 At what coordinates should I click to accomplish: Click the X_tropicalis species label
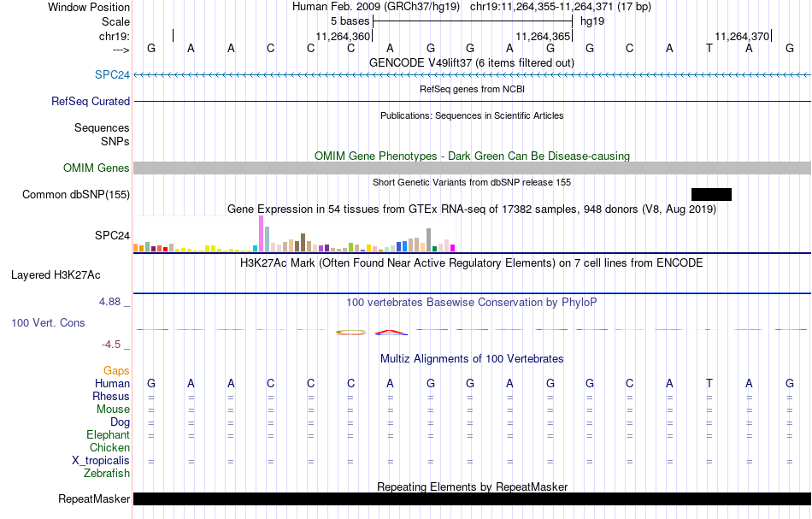(101, 461)
